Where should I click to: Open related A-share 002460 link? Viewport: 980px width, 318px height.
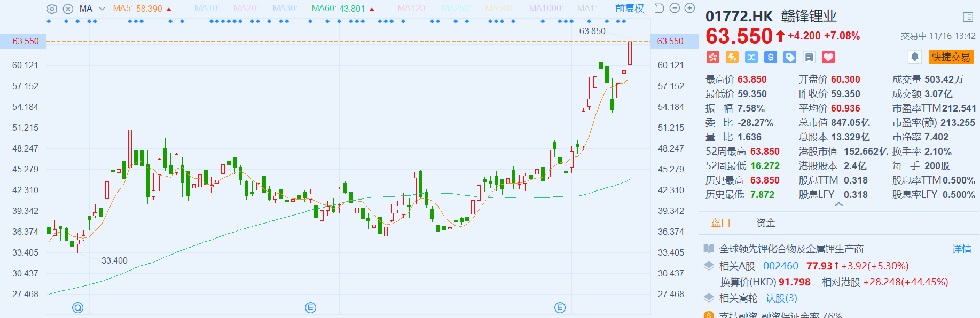coord(781,266)
